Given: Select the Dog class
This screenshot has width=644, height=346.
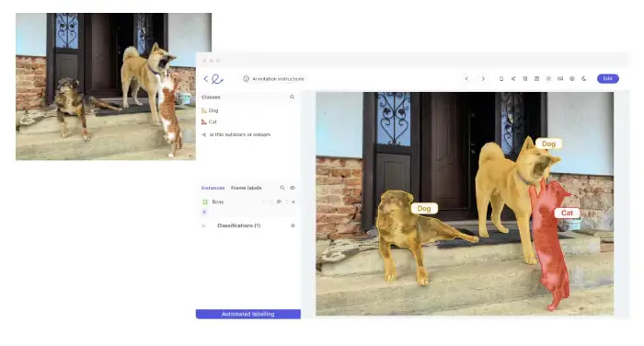Looking at the screenshot, I should 210,110.
